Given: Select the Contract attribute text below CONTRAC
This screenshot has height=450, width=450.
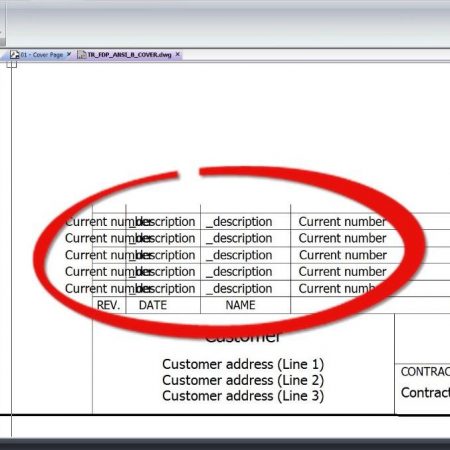Looking at the screenshot, I should [425, 393].
